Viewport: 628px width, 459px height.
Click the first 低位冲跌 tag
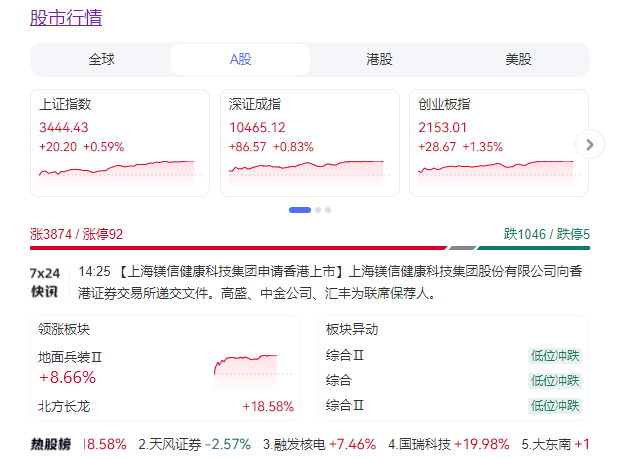click(554, 355)
